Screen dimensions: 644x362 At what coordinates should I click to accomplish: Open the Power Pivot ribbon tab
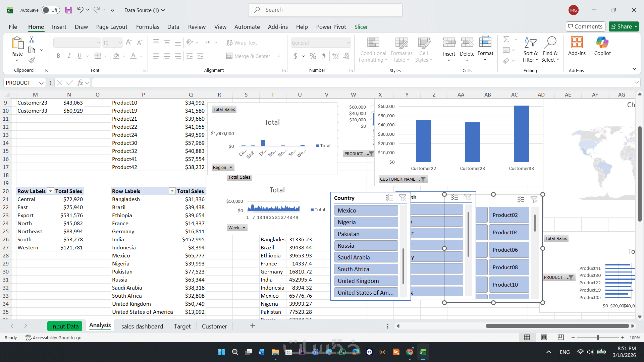(331, 27)
